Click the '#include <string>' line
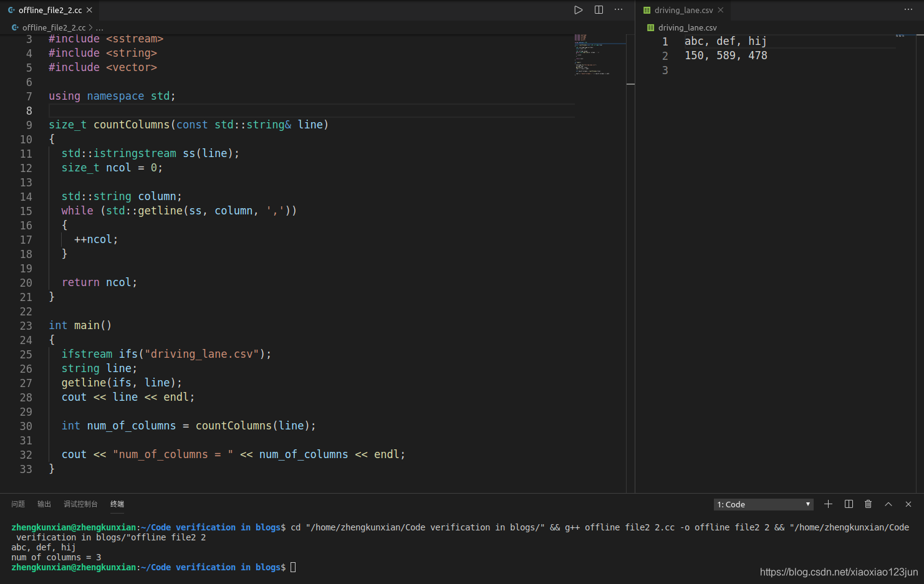 click(x=103, y=53)
